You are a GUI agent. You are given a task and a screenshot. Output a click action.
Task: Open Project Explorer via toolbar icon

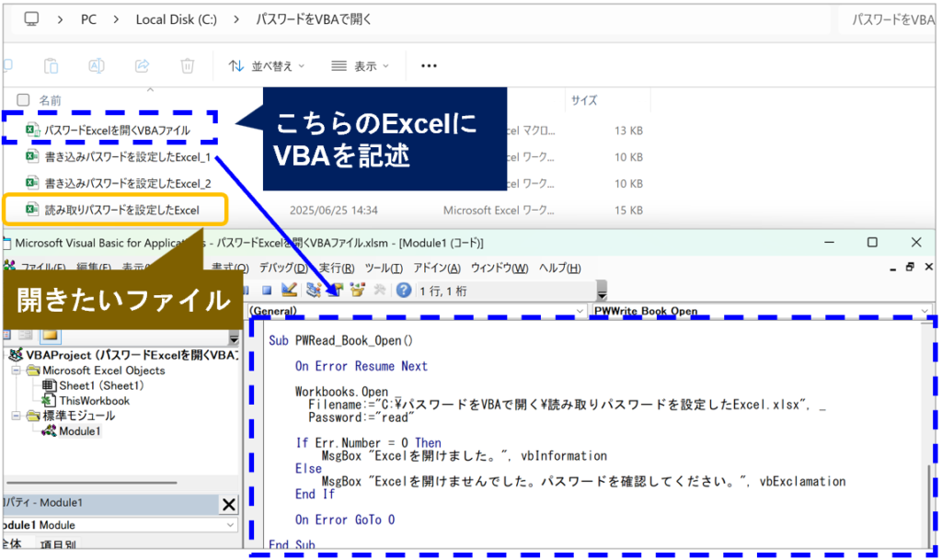313,290
